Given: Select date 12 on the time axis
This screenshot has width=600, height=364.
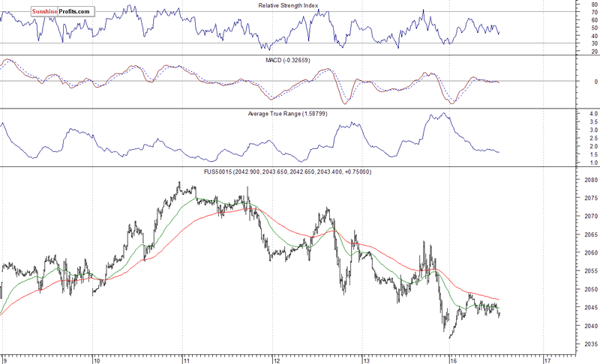Looking at the screenshot, I should 276,360.
